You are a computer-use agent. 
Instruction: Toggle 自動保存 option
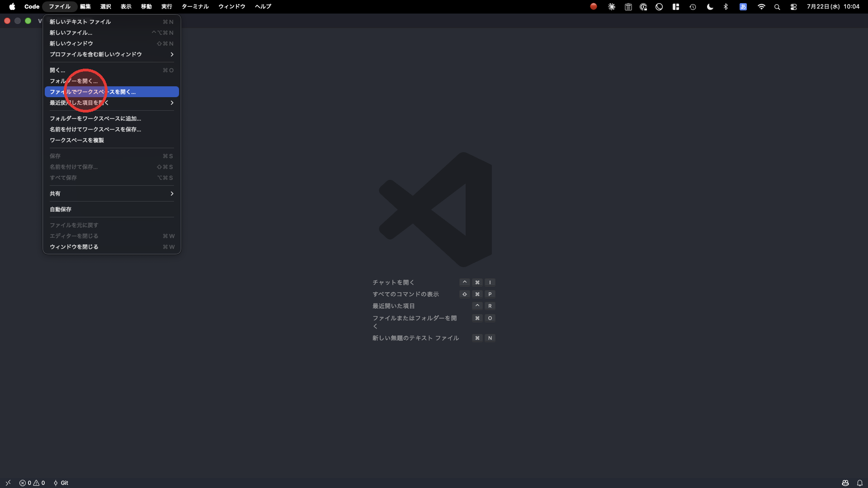[112, 209]
